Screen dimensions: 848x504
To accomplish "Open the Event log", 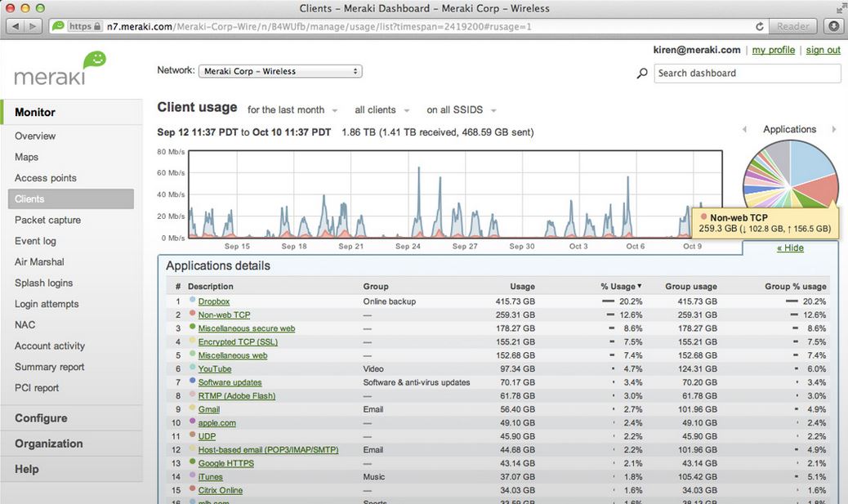I will (x=35, y=241).
